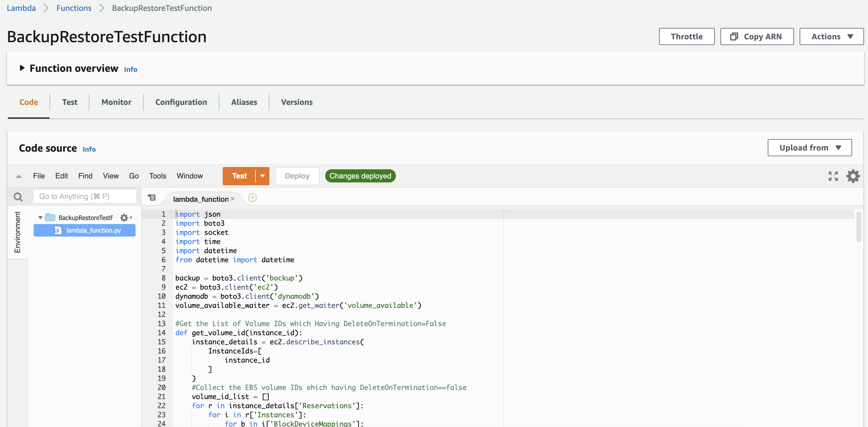Switch to the Code tab

29,102
